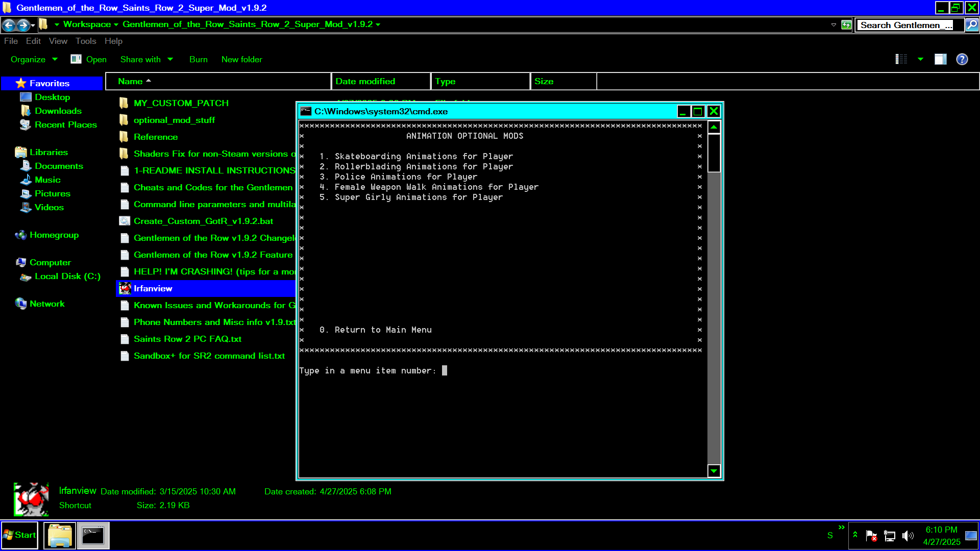Open the Start menu
Image resolution: width=980 pixels, height=551 pixels.
click(20, 535)
